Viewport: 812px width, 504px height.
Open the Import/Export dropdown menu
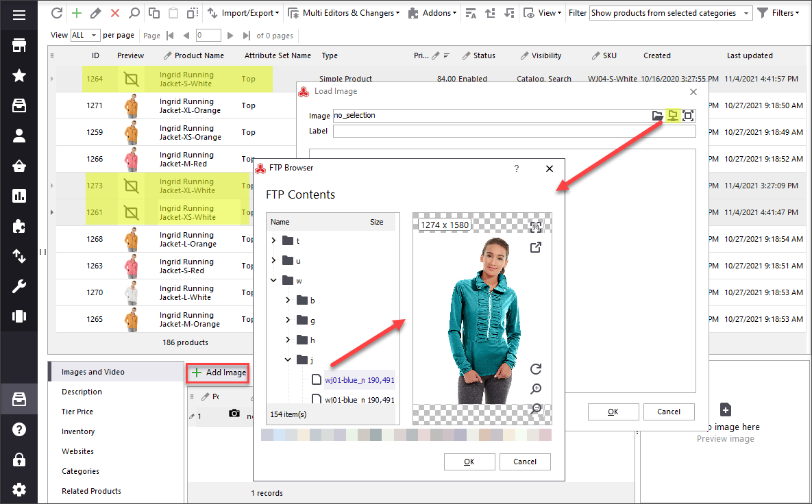click(x=243, y=13)
